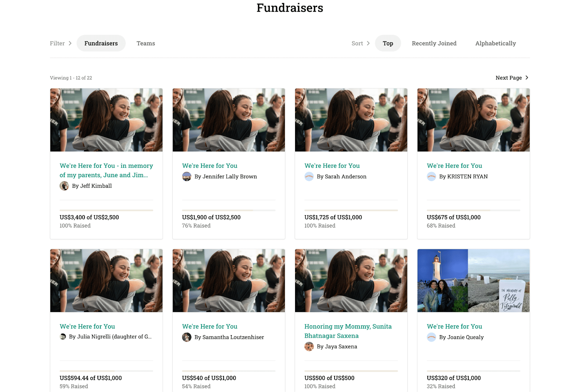Screen dimensions: 580x392
Task: Open the Honoring my Mommy, Sunita Bhatnagar Saxena fundraiser
Action: click(348, 331)
